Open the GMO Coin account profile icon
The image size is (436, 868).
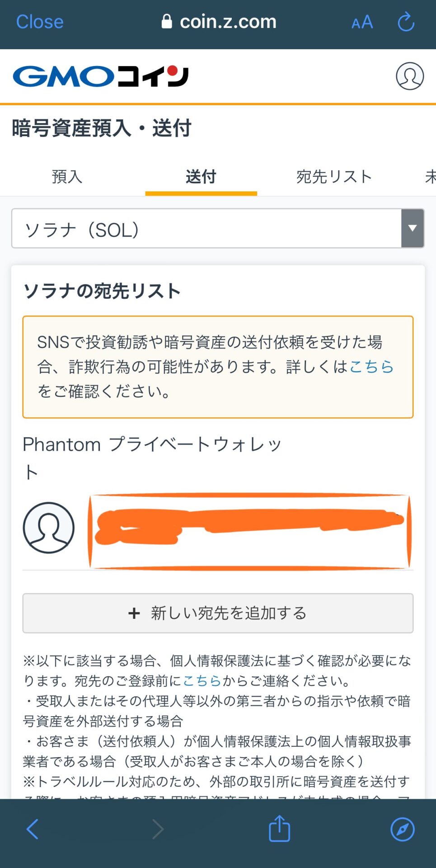pos(409,76)
